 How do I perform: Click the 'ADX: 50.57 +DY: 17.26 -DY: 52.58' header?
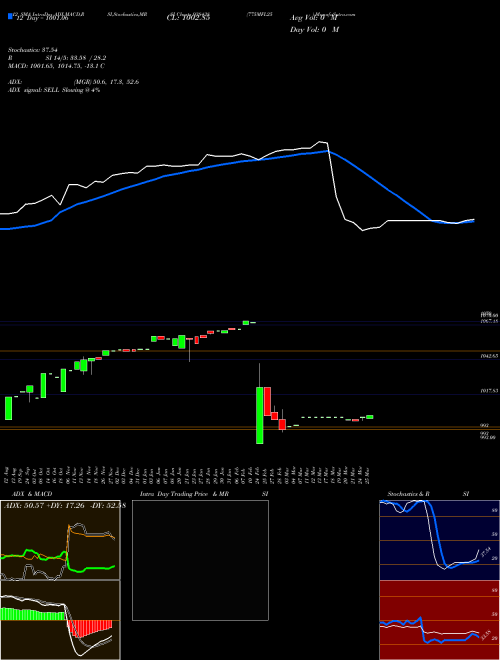64,505
